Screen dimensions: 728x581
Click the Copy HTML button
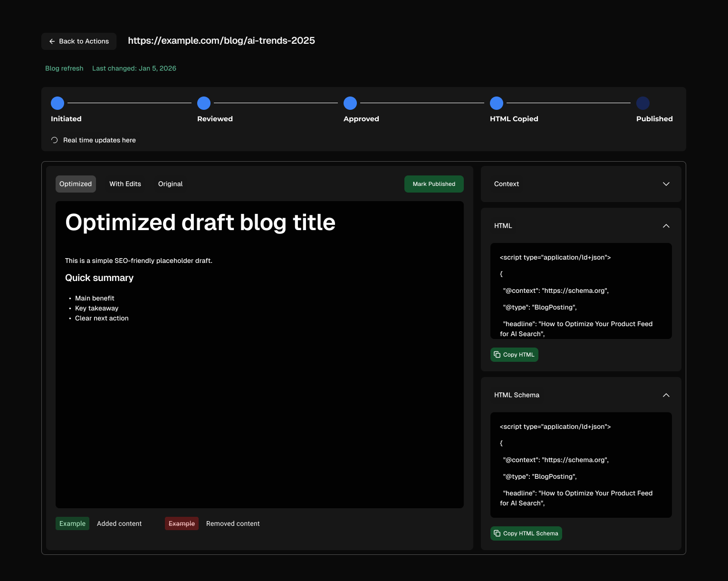tap(514, 354)
